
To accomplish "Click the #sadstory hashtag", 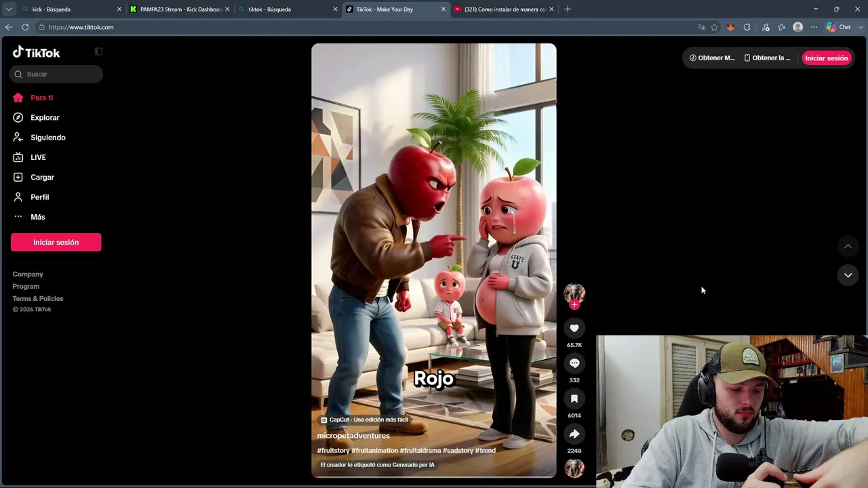I will pos(458,451).
